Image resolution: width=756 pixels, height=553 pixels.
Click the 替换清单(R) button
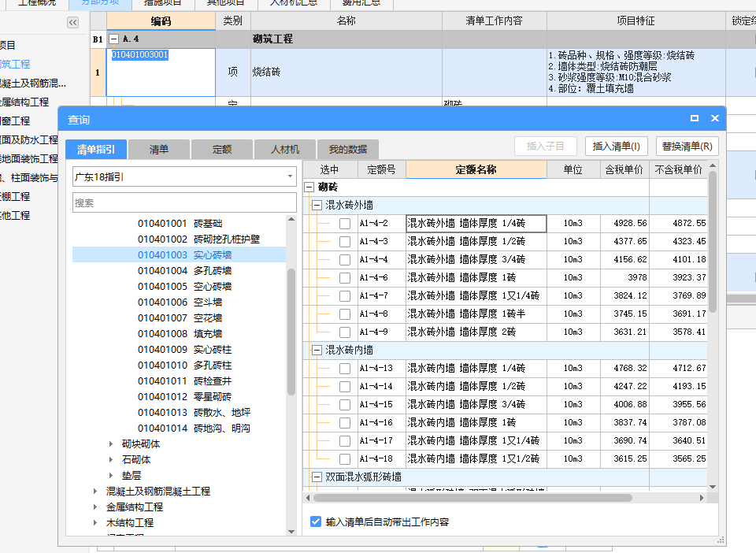click(x=687, y=146)
